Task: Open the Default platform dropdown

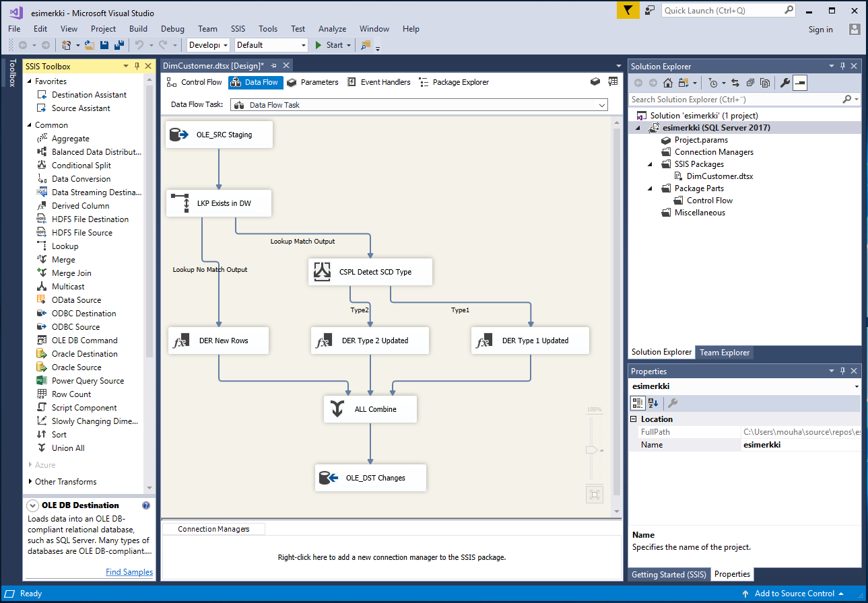Action: 271,45
